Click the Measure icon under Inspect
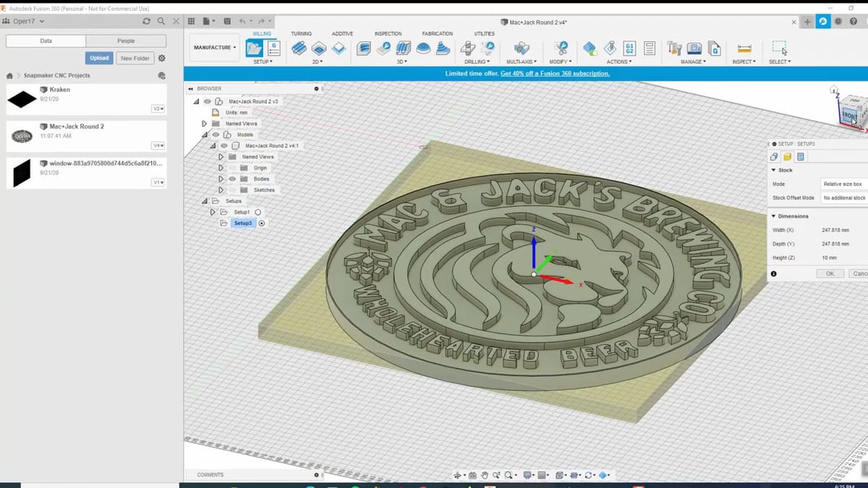Image resolution: width=868 pixels, height=488 pixels. 744,48
